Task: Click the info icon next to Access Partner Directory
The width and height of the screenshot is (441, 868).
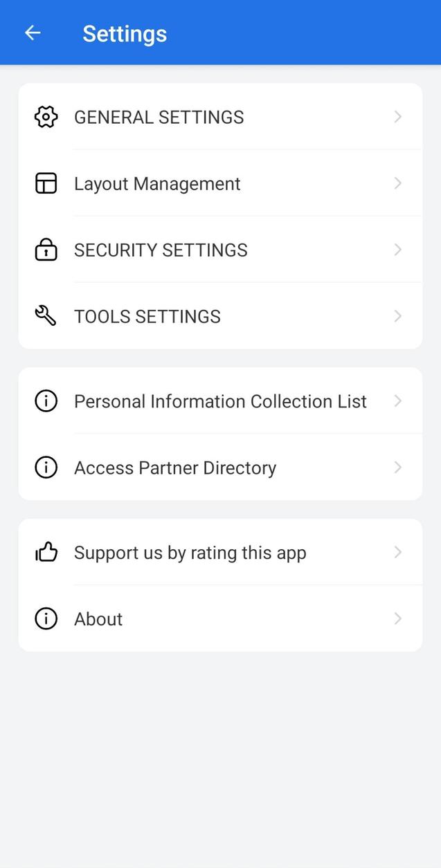Action: click(46, 467)
